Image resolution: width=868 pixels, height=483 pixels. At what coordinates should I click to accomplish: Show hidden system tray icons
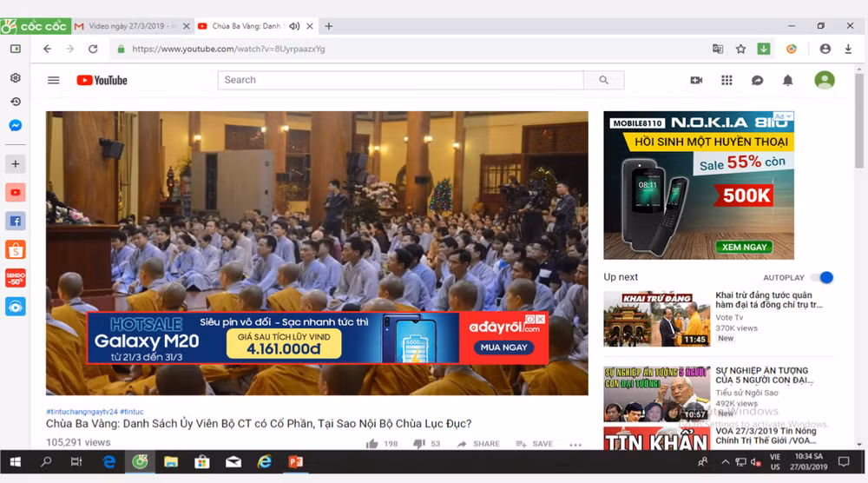tap(725, 462)
